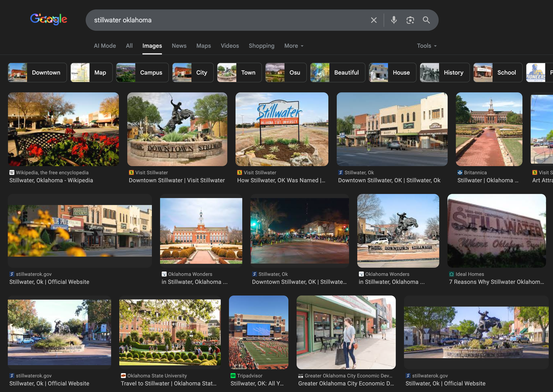
Task: Click the Google logo
Action: (48, 19)
